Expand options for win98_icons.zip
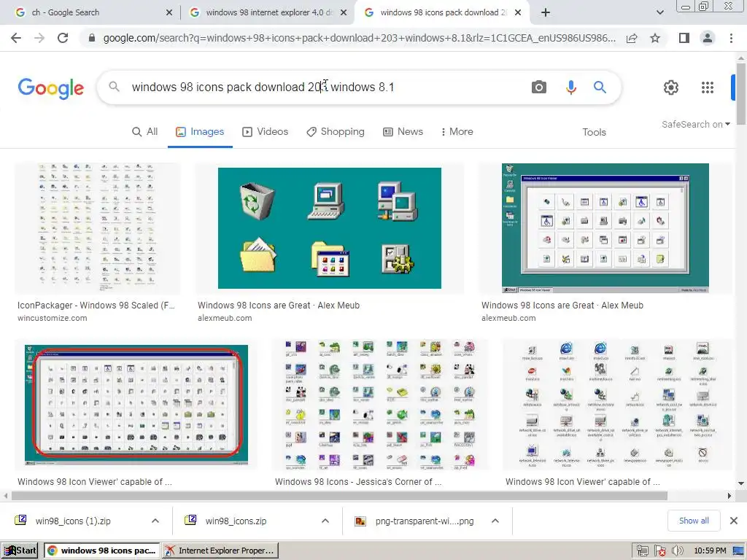747x560 pixels. [x=325, y=521]
